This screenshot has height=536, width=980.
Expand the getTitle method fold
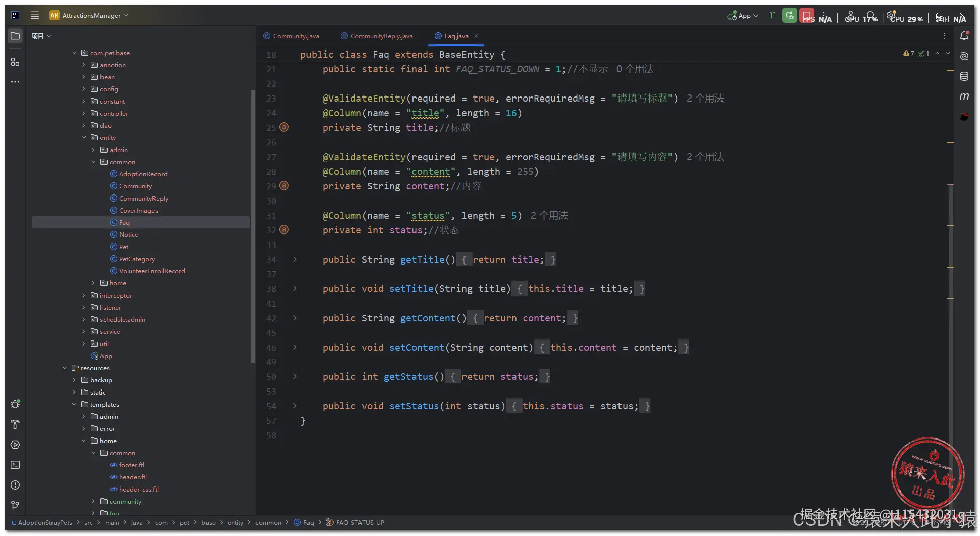click(x=295, y=259)
